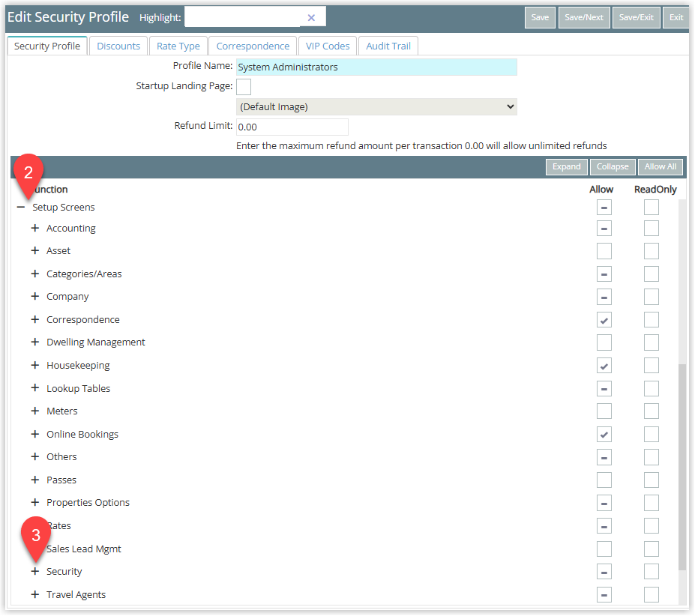Image resolution: width=695 pixels, height=616 pixels.
Task: Toggle Allow for Setup Screens
Action: [x=604, y=208]
